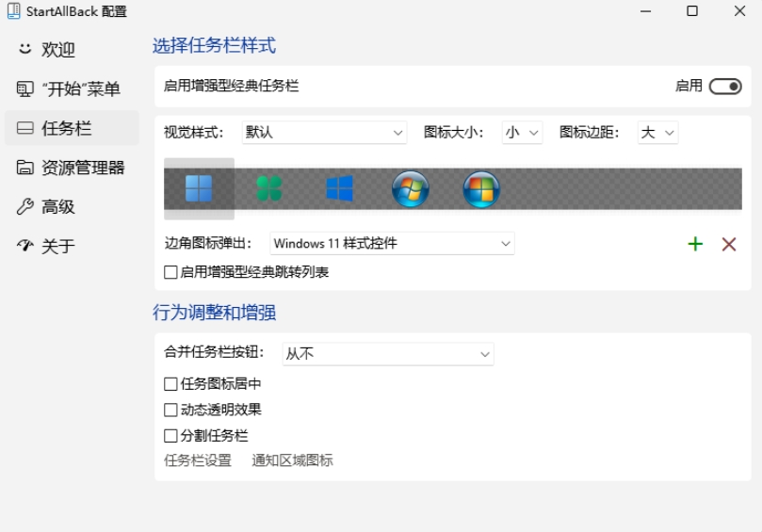Image resolution: width=762 pixels, height=532 pixels.
Task: Go to the 欢迎 page
Action: 72,49
